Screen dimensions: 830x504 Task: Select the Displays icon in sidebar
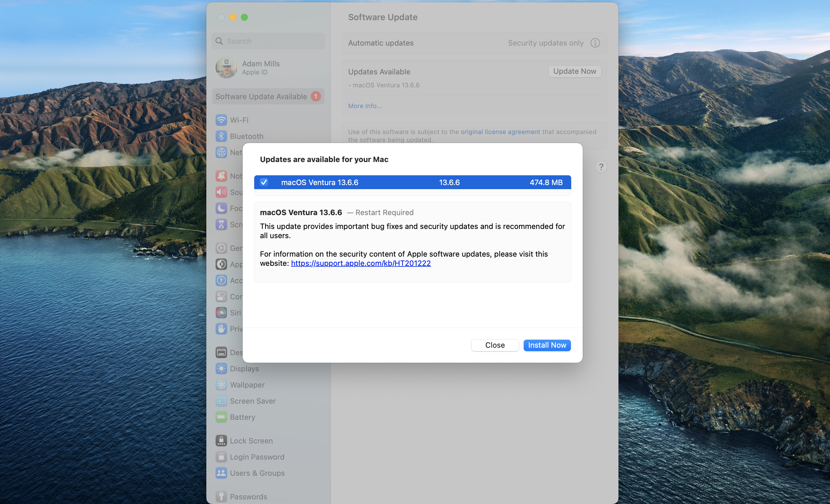tap(221, 368)
